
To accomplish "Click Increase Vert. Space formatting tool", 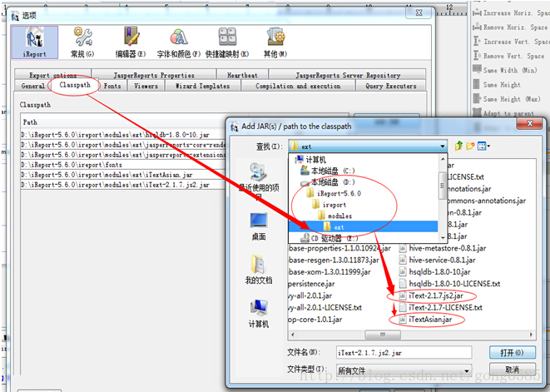I will coord(511,42).
